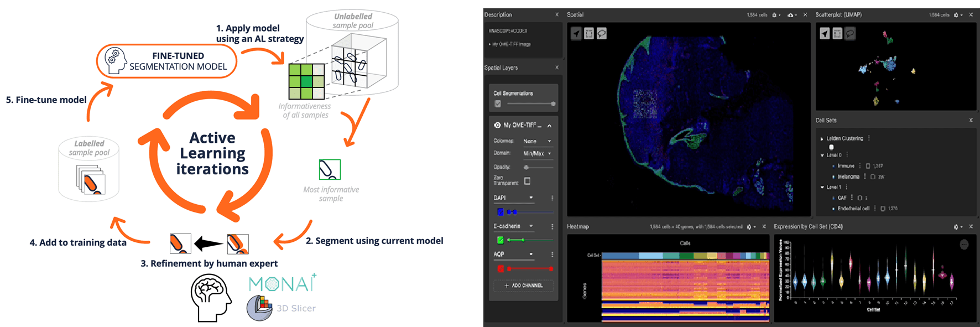Screen dimensions: 980x327
Task: Open the DAPI channel selector dropdown
Action: (514, 198)
